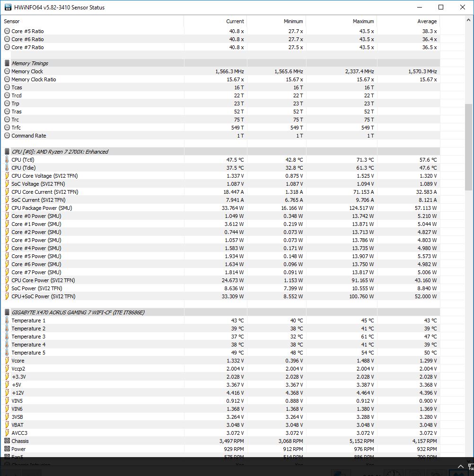Click the thermometer icon beside Temperature 1
This screenshot has width=474, height=476.
tap(7, 320)
